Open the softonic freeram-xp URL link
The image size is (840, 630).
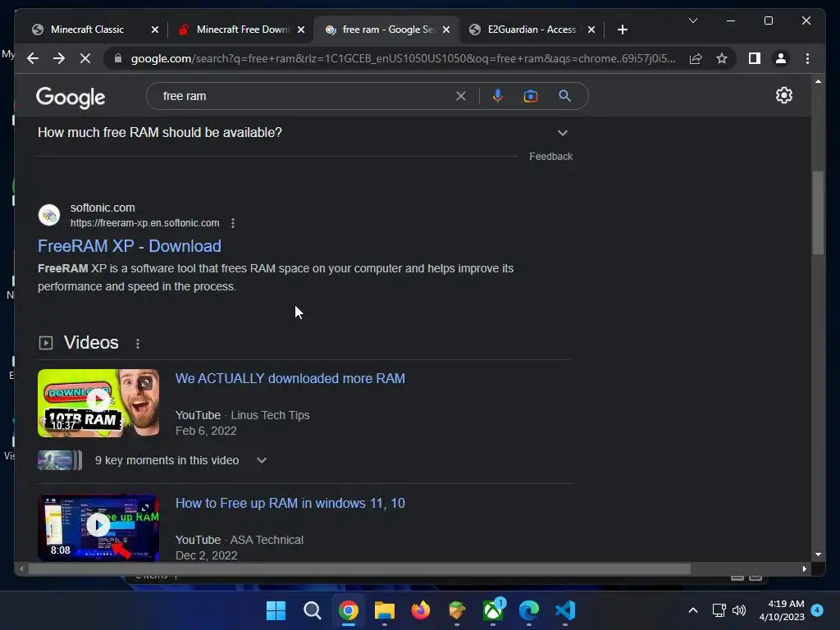click(144, 223)
